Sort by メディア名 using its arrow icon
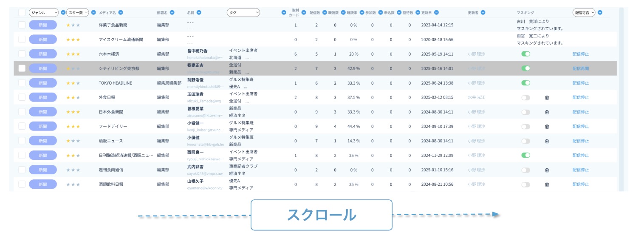 121,13
